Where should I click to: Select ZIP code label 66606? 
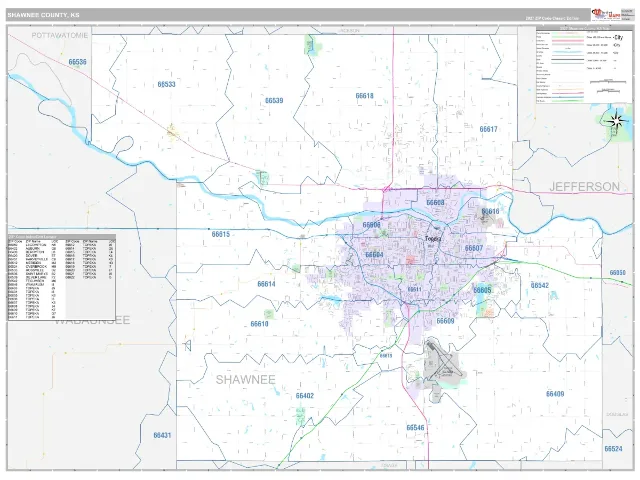371,225
